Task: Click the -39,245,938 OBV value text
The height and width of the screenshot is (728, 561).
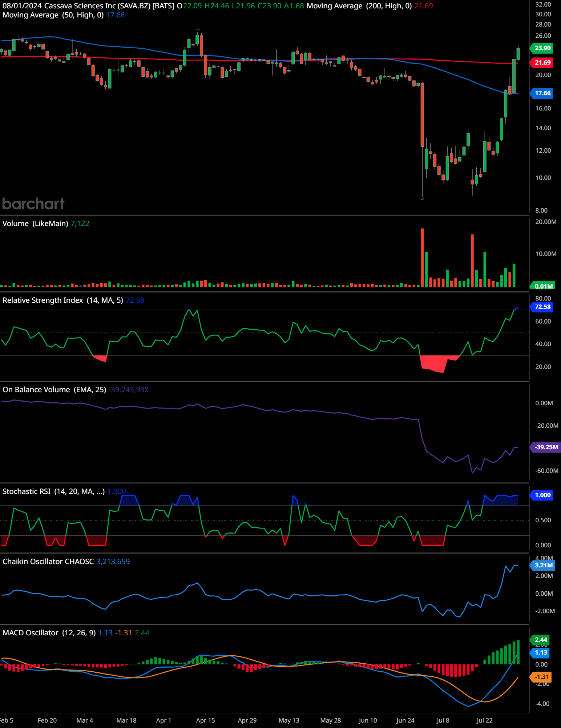Action: 129,390
